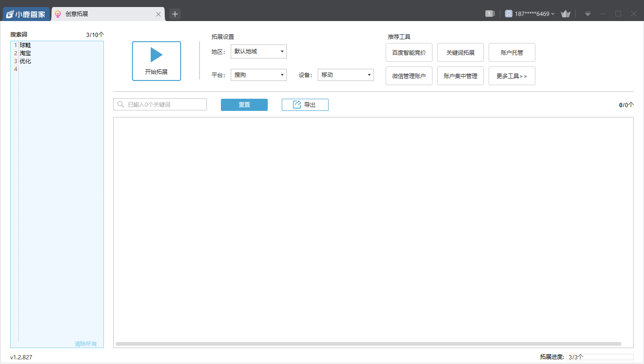Click the magnifier search icon
Viewport: 644px width, 364px height.
pyautogui.click(x=121, y=104)
